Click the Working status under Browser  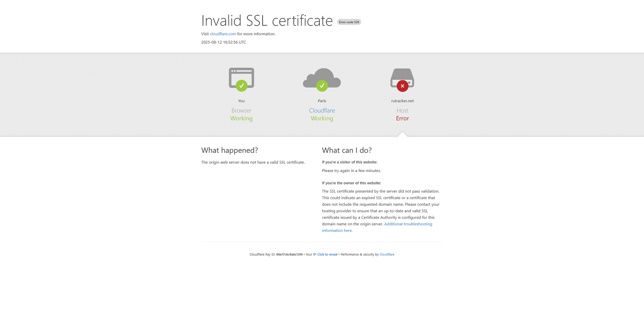pyautogui.click(x=241, y=118)
